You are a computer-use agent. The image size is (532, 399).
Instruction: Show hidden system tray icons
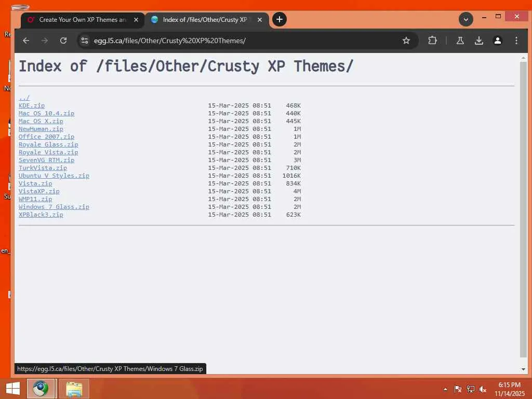click(445, 389)
